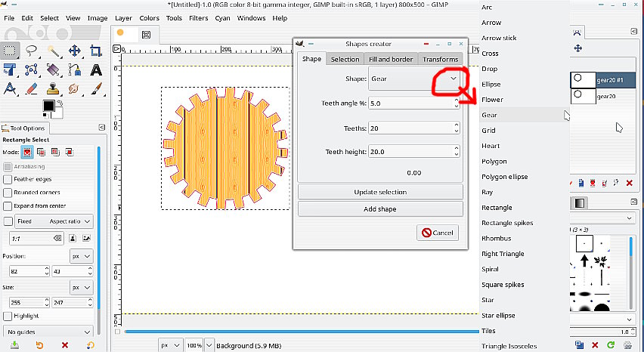The height and width of the screenshot is (352, 644).
Task: Switch to the Transforms tab
Action: pyautogui.click(x=440, y=59)
